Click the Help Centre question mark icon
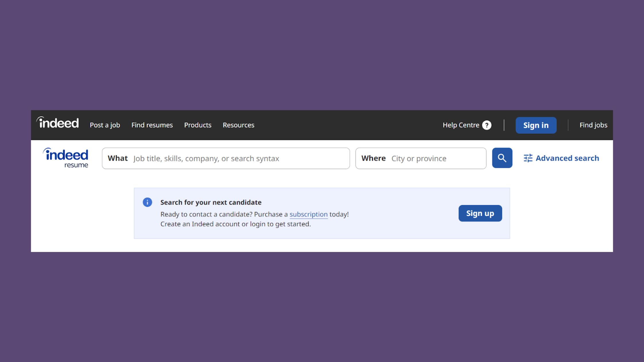The width and height of the screenshot is (644, 362). tap(487, 125)
